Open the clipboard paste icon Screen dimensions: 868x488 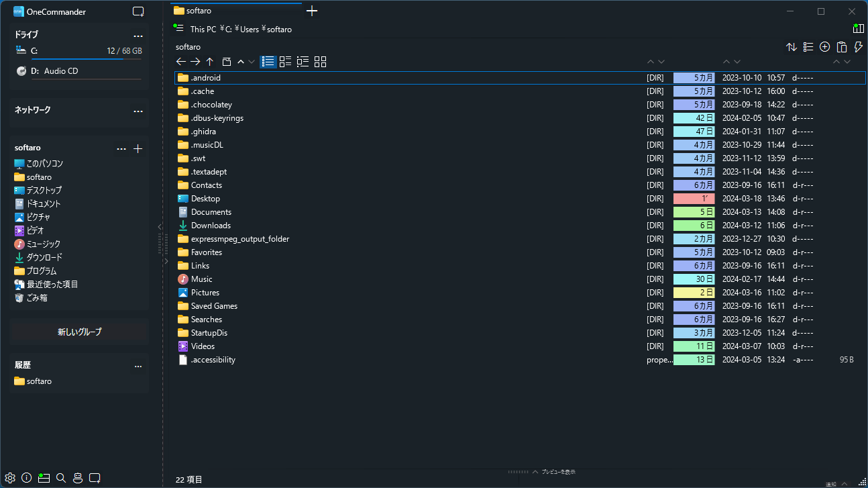[x=842, y=47]
